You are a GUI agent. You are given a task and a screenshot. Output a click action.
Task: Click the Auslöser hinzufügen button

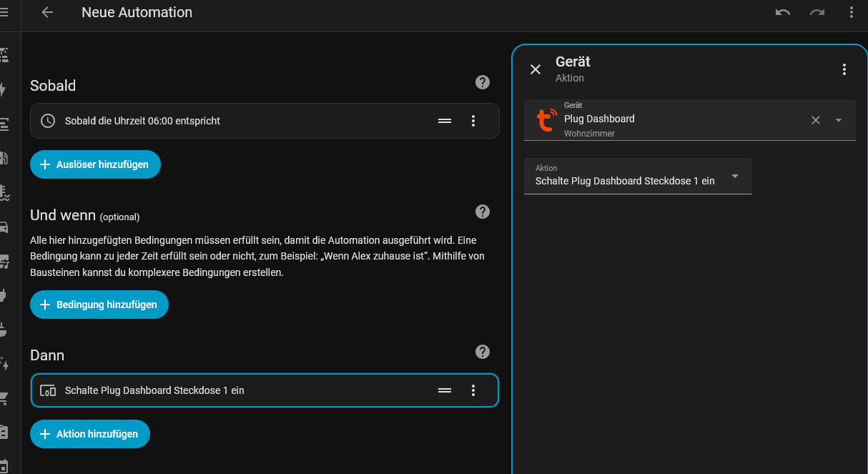(x=95, y=164)
